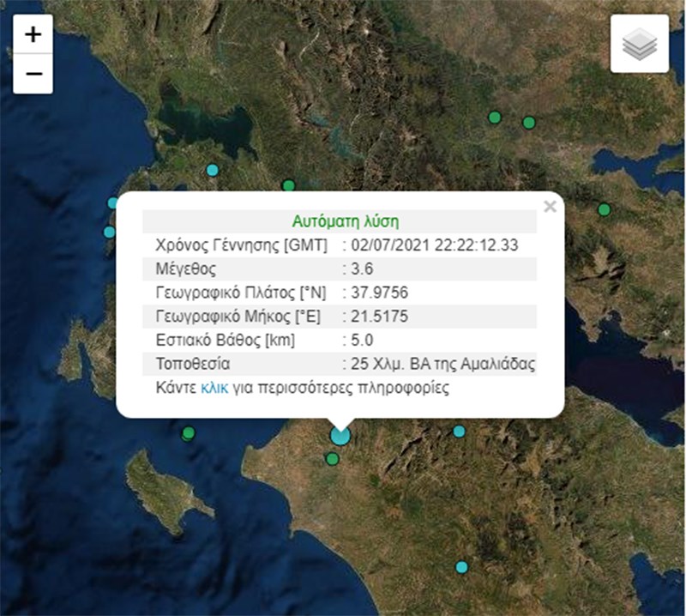686x616 pixels.
Task: Select green marker just above popup's top edge
Action: tap(289, 185)
